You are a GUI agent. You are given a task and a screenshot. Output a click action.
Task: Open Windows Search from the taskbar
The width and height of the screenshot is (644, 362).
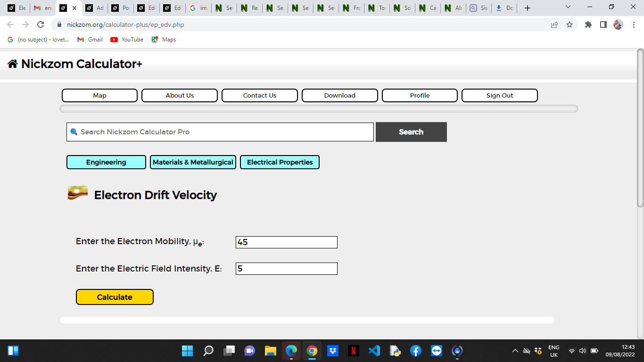208,351
